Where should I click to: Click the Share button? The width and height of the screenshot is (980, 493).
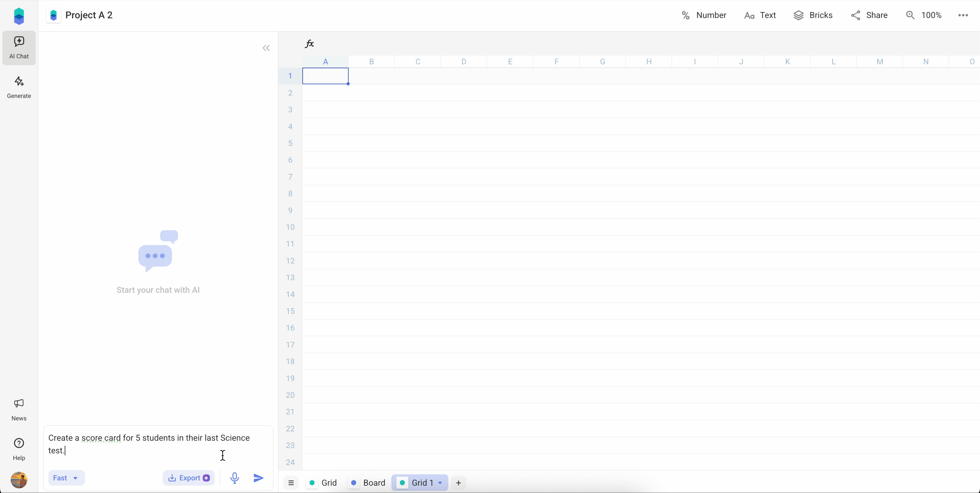(x=869, y=15)
